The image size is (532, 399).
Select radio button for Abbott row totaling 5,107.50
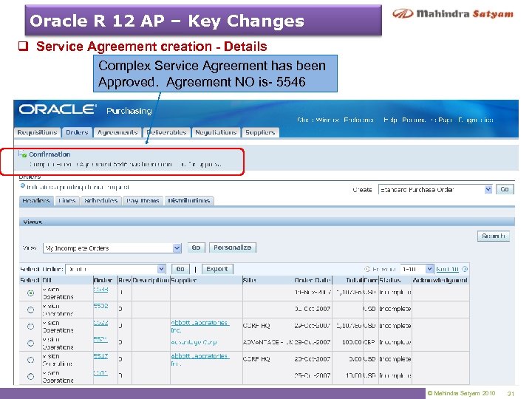(x=30, y=326)
